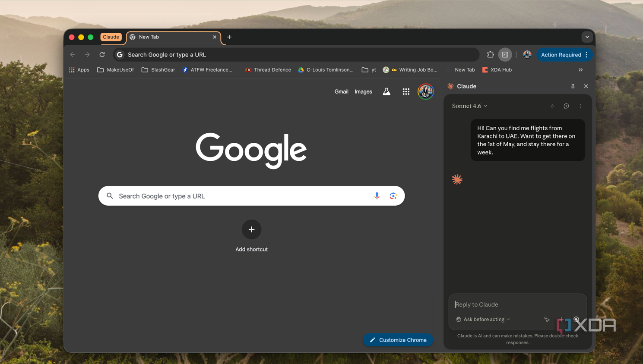643x364 pixels.
Task: Start voice search with the microphone icon
Action: point(377,196)
